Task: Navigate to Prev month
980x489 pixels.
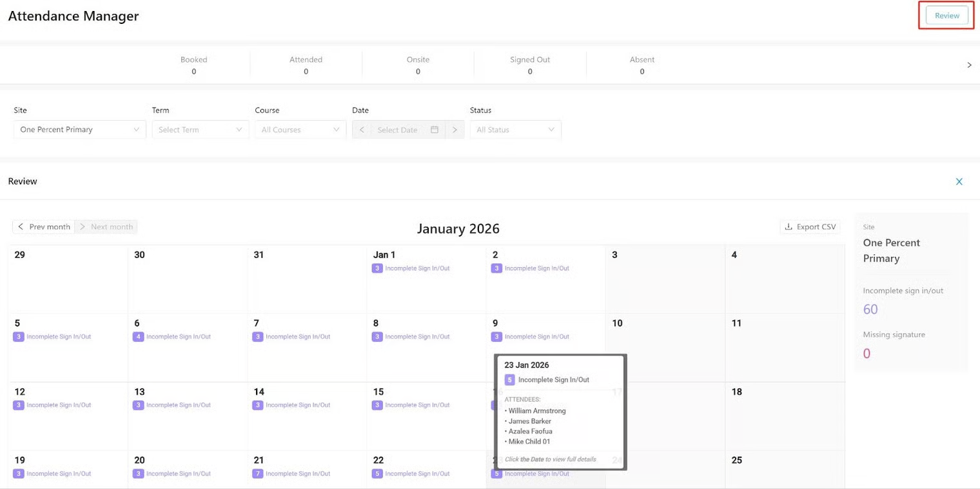Action: 43,227
